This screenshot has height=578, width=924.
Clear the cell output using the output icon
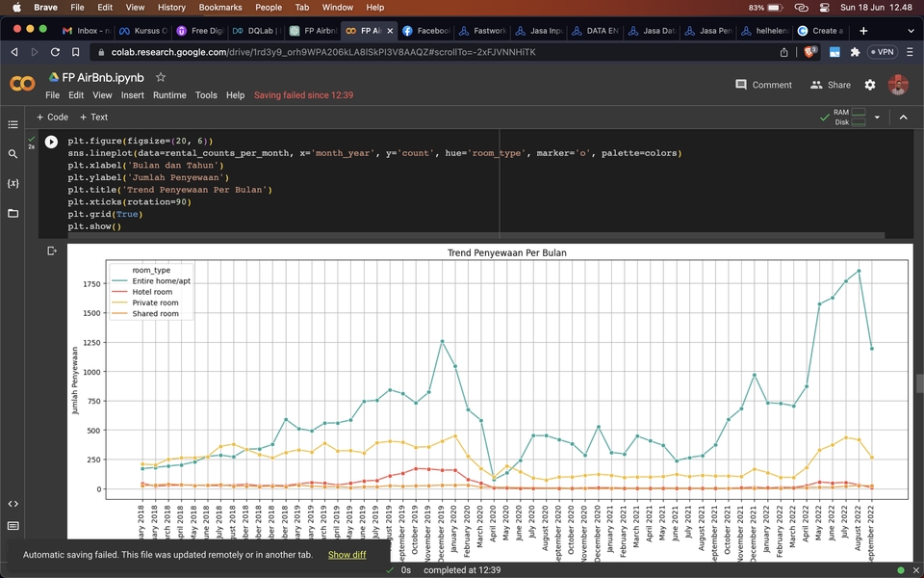[x=52, y=251]
